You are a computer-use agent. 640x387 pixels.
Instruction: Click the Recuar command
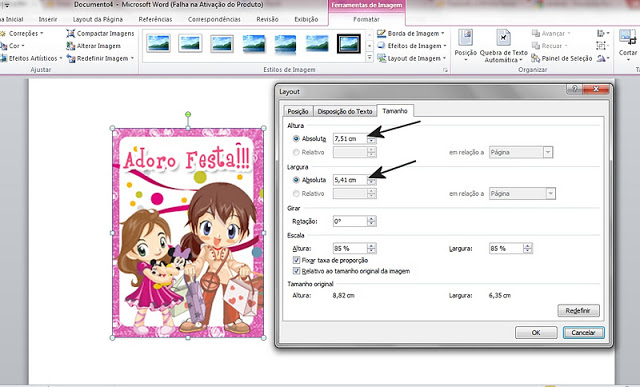pos(549,46)
